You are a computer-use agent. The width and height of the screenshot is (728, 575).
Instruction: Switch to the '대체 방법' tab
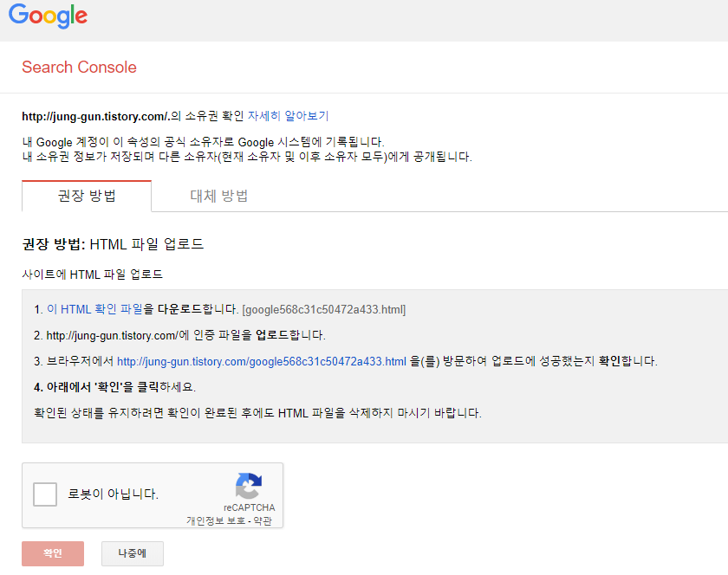click(219, 196)
